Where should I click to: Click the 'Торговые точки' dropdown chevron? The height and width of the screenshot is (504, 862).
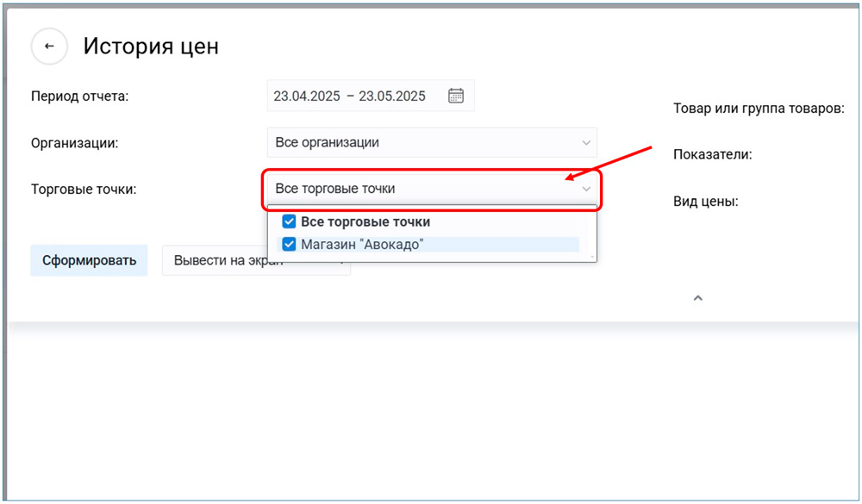coord(586,189)
